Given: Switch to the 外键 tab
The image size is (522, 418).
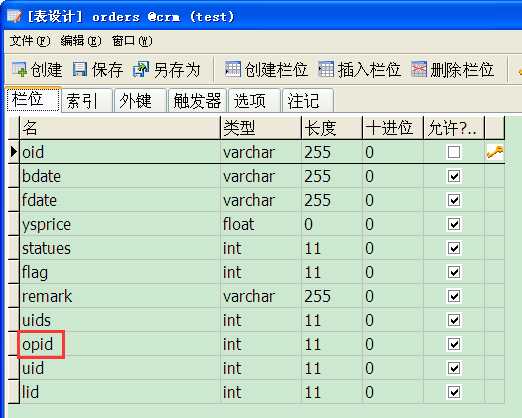Looking at the screenshot, I should click(140, 101).
